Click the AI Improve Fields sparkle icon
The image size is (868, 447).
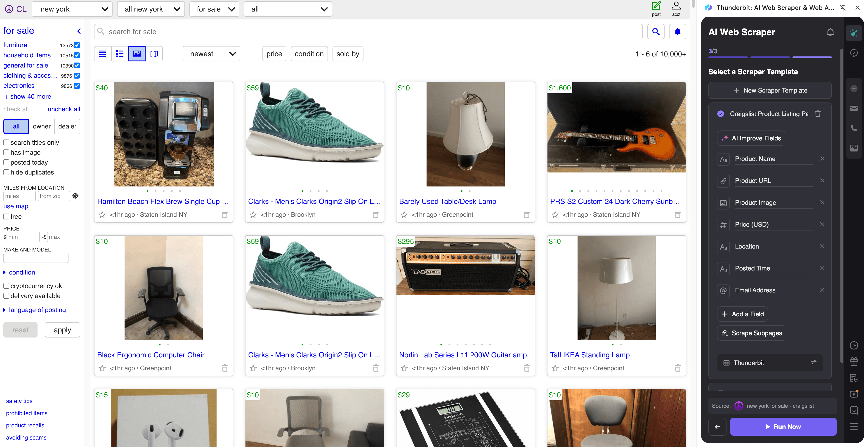(x=725, y=138)
